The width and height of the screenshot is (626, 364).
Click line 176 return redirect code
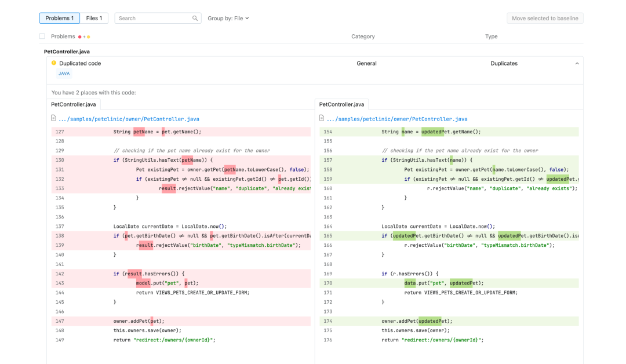(x=432, y=340)
